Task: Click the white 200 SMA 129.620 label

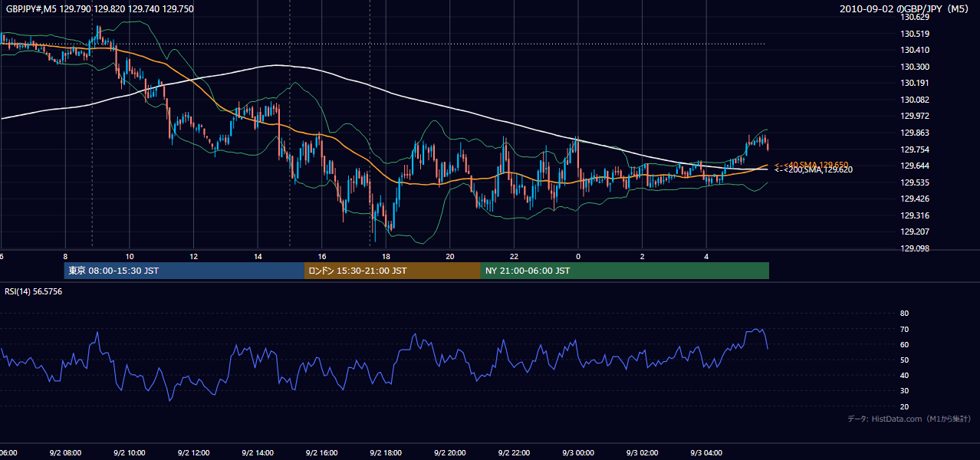Action: 814,169
